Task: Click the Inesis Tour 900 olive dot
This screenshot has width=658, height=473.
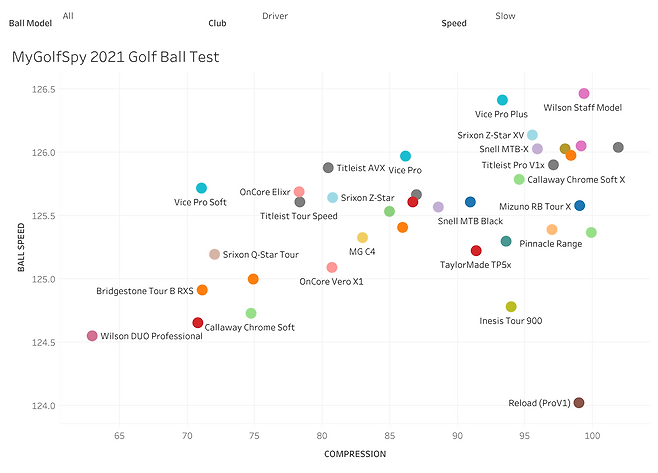Action: [511, 307]
